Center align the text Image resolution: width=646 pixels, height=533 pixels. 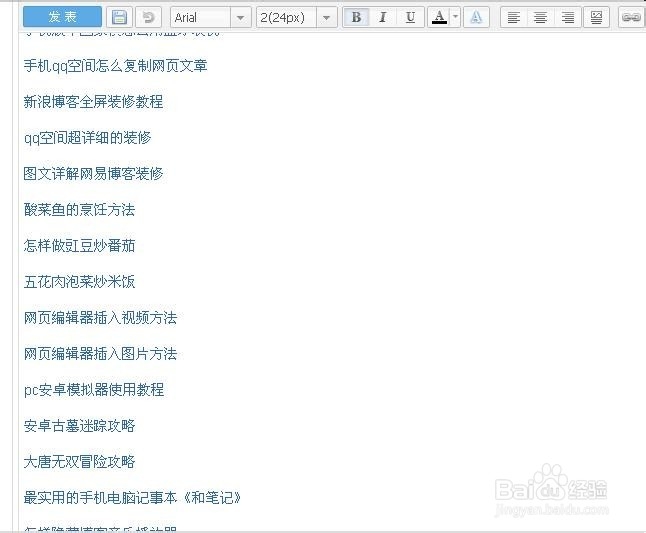541,17
